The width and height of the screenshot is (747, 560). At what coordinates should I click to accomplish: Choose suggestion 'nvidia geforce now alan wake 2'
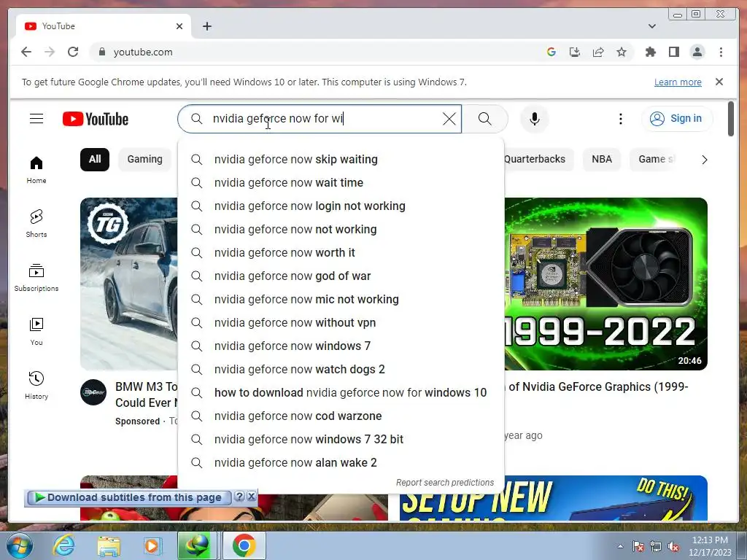[x=341, y=462]
